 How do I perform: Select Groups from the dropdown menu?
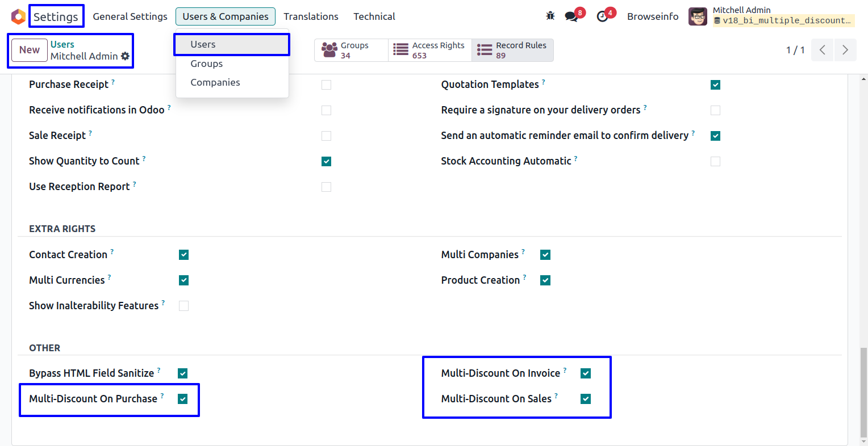click(x=207, y=64)
